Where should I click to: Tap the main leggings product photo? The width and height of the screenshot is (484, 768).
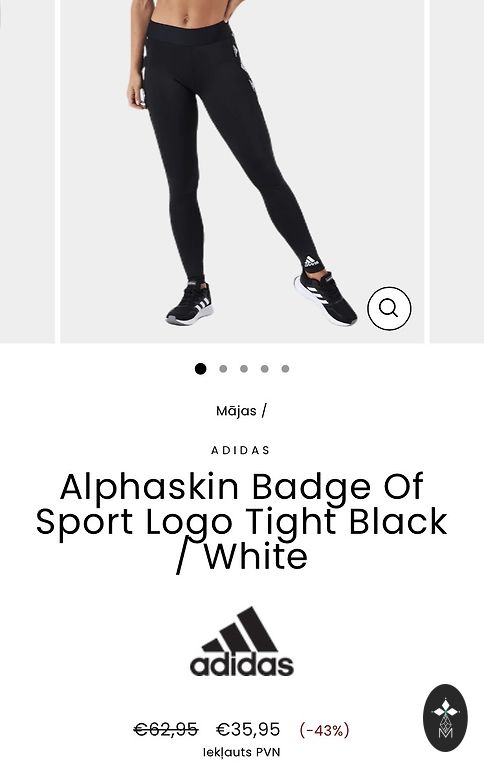(x=242, y=171)
